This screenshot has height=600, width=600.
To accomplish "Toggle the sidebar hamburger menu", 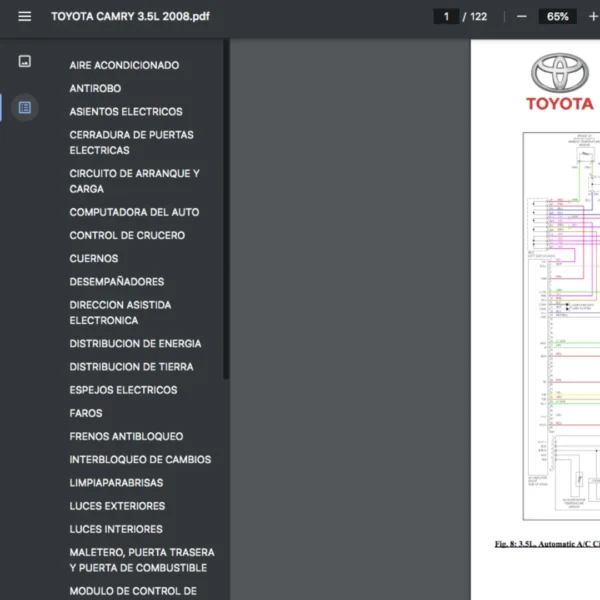I will pos(25,17).
